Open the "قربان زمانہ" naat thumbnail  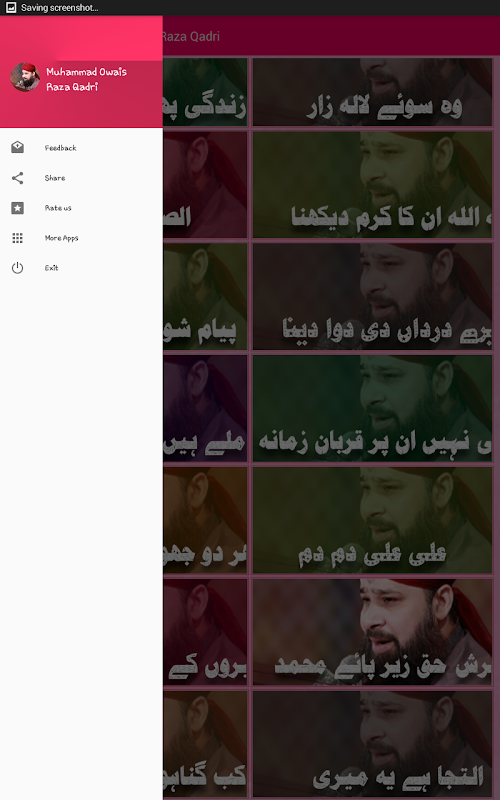pyautogui.click(x=372, y=408)
